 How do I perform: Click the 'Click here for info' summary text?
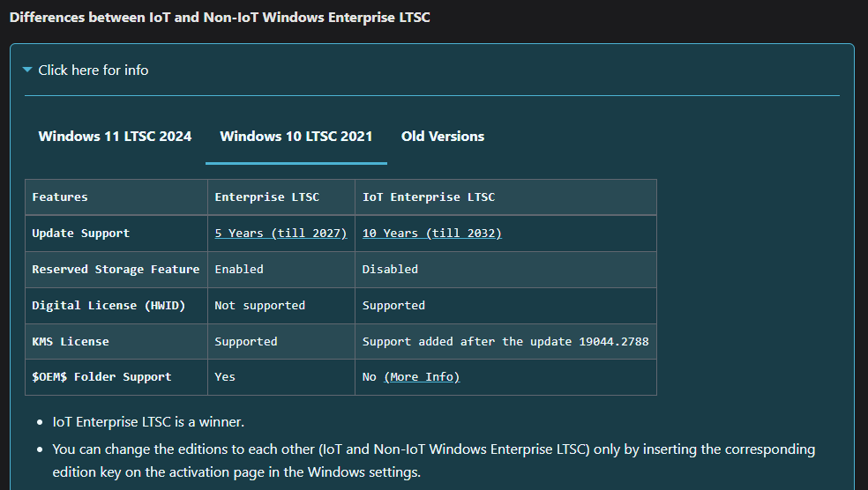[x=94, y=70]
